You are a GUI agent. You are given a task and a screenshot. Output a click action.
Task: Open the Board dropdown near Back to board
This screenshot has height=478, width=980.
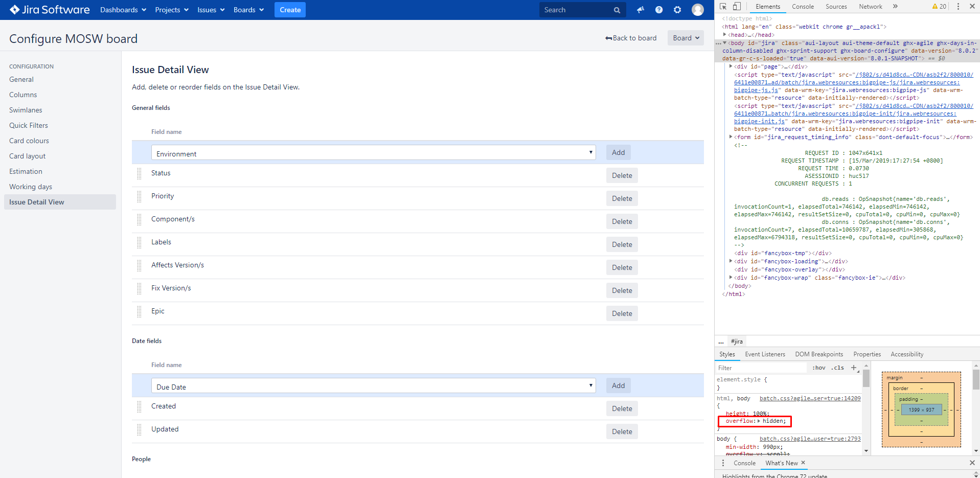(686, 38)
